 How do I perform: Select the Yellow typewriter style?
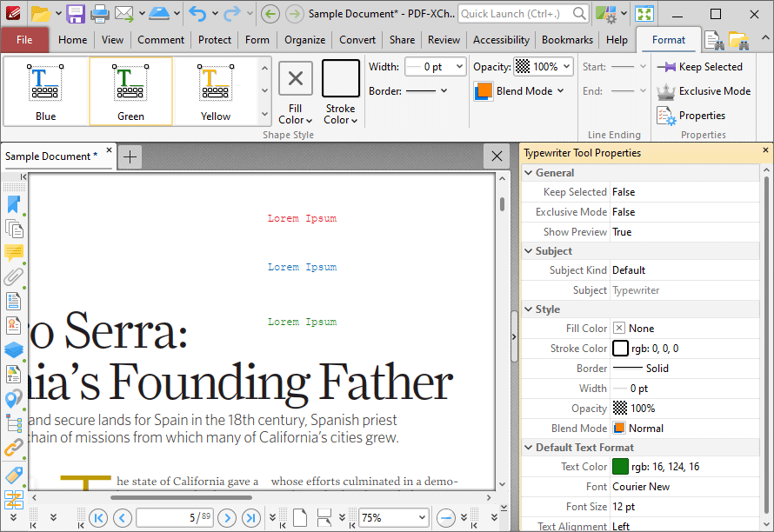pyautogui.click(x=216, y=91)
